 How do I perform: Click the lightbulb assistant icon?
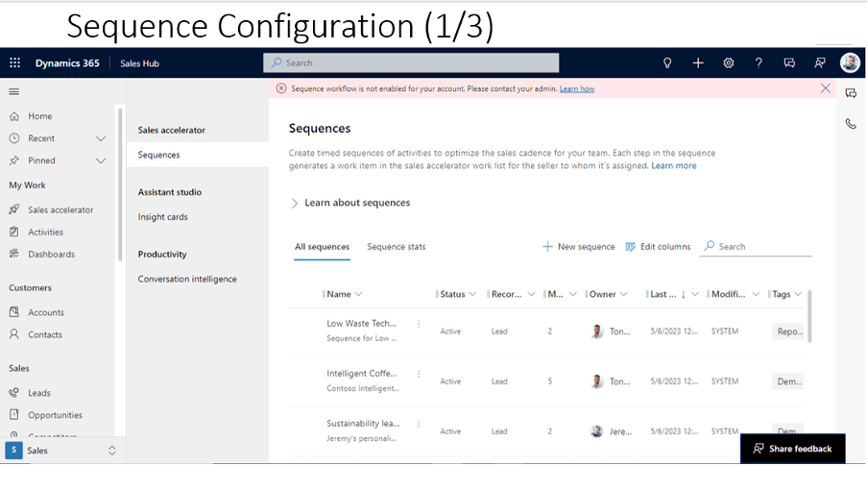(667, 63)
